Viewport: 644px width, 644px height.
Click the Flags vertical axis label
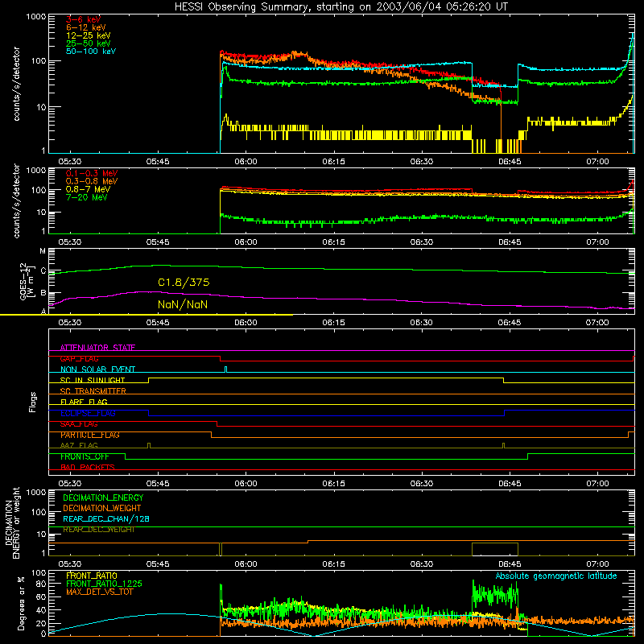coord(32,402)
